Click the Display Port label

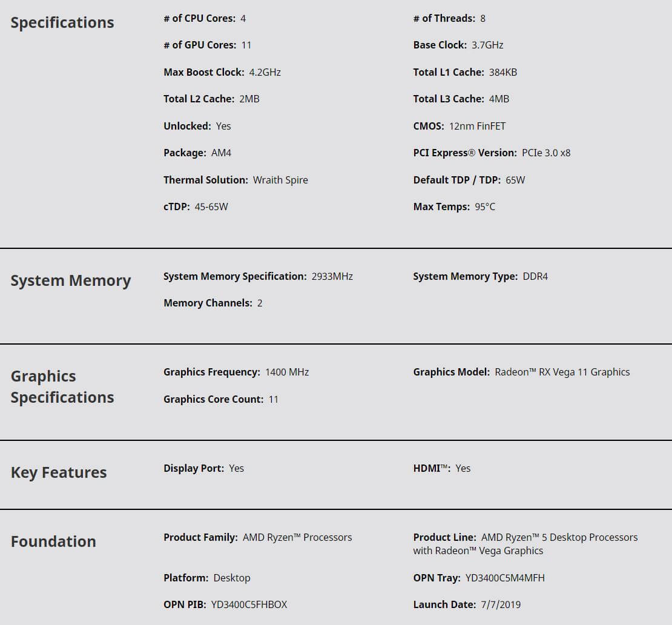tap(193, 468)
